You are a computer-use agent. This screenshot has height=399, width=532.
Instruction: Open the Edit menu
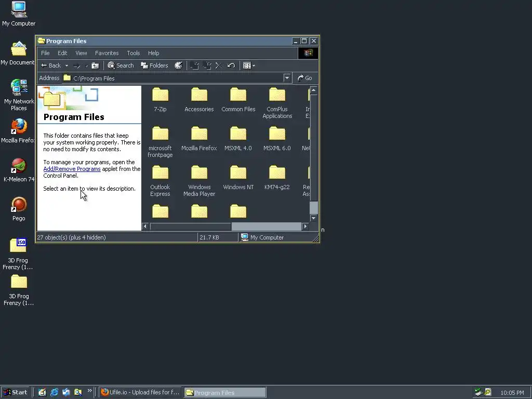tap(62, 53)
